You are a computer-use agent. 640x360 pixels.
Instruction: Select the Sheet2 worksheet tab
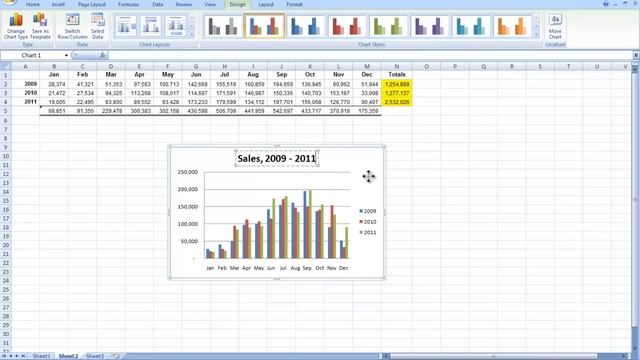(x=68, y=356)
